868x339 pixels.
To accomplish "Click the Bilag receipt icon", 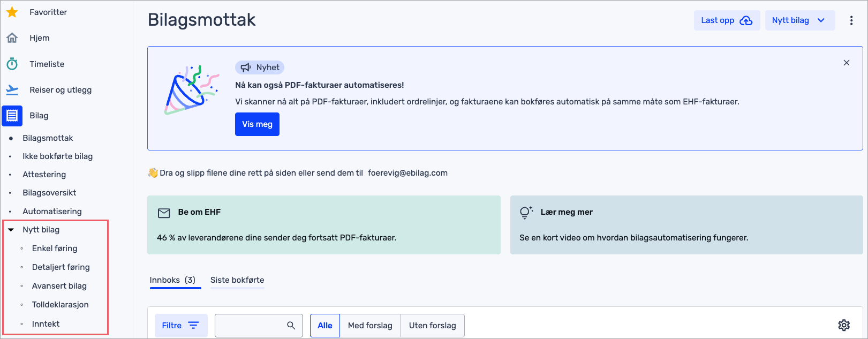I will (12, 116).
